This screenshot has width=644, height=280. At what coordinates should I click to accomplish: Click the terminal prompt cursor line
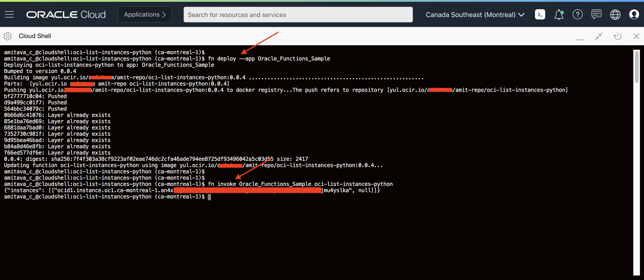point(210,197)
